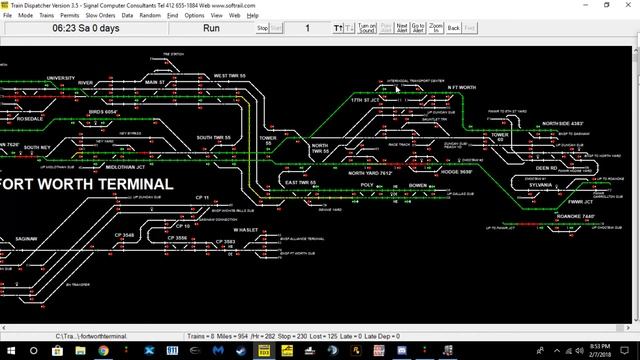The width and height of the screenshot is (640, 360).
Task: Click the SYLVANIA label
Action: (540, 185)
